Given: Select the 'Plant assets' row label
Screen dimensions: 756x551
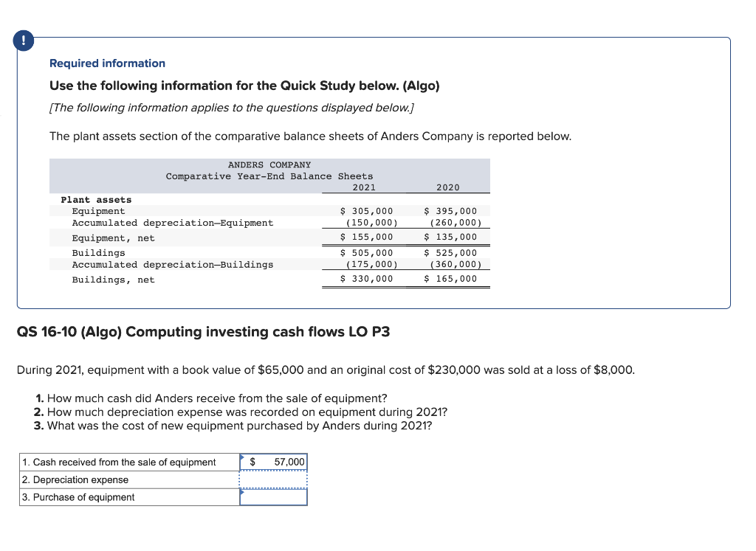Looking at the screenshot, I should tap(96, 200).
